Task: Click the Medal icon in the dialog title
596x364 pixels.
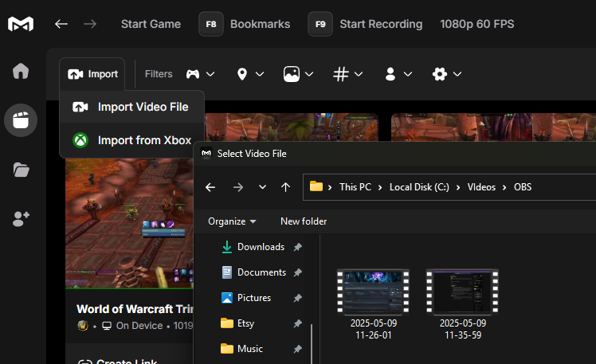Action: (206, 153)
